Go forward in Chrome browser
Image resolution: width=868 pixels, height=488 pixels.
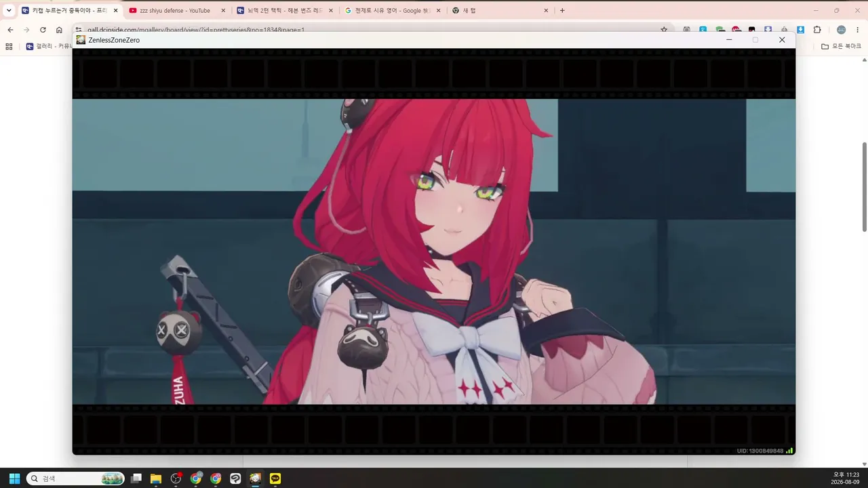[26, 30]
